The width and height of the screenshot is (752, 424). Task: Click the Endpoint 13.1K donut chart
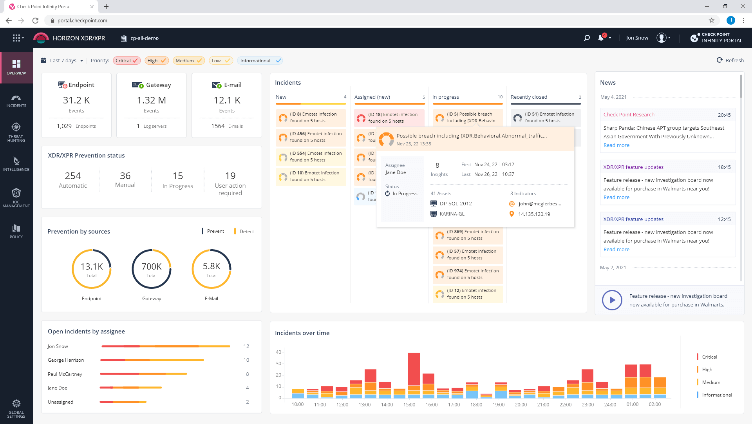pyautogui.click(x=91, y=269)
